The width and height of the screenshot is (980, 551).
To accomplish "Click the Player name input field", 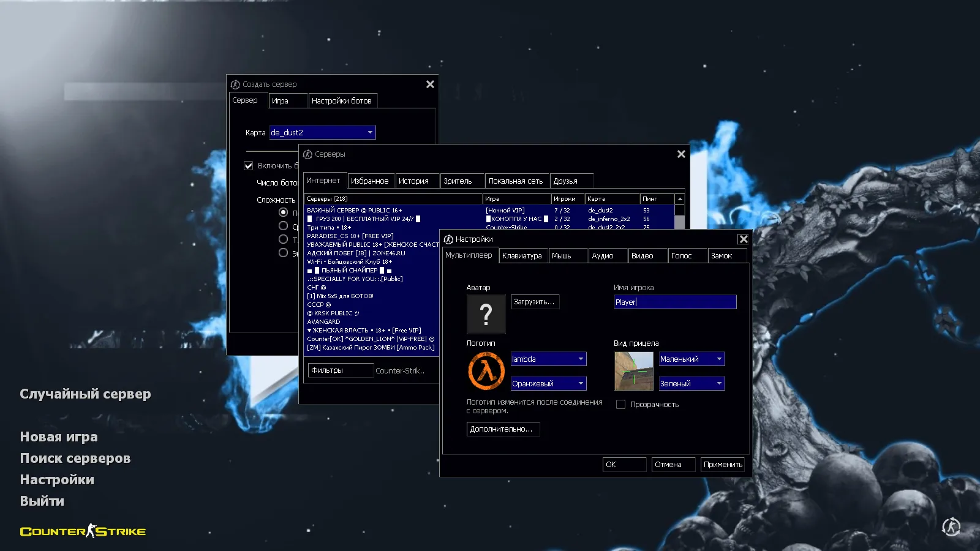I will click(x=675, y=302).
